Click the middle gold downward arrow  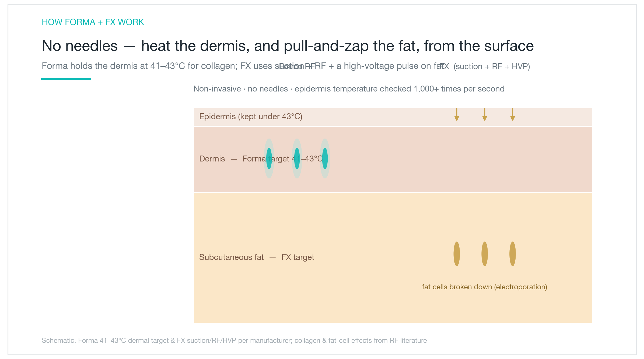485,114
